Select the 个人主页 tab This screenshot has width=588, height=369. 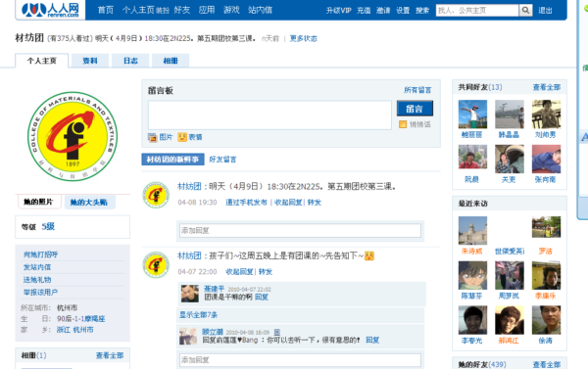point(41,61)
